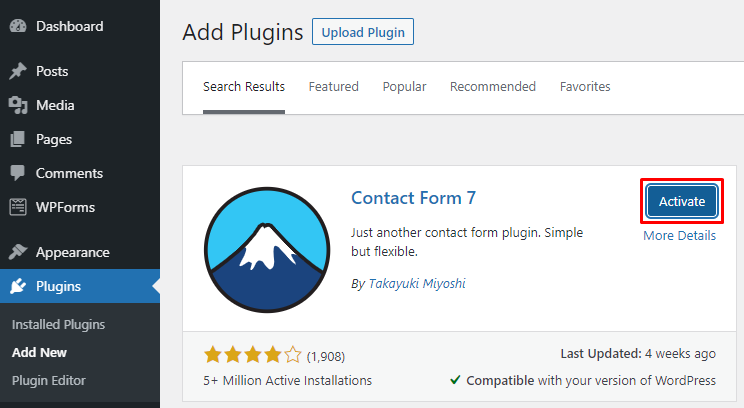Click author Takayuki Miyoshi link

coord(415,283)
